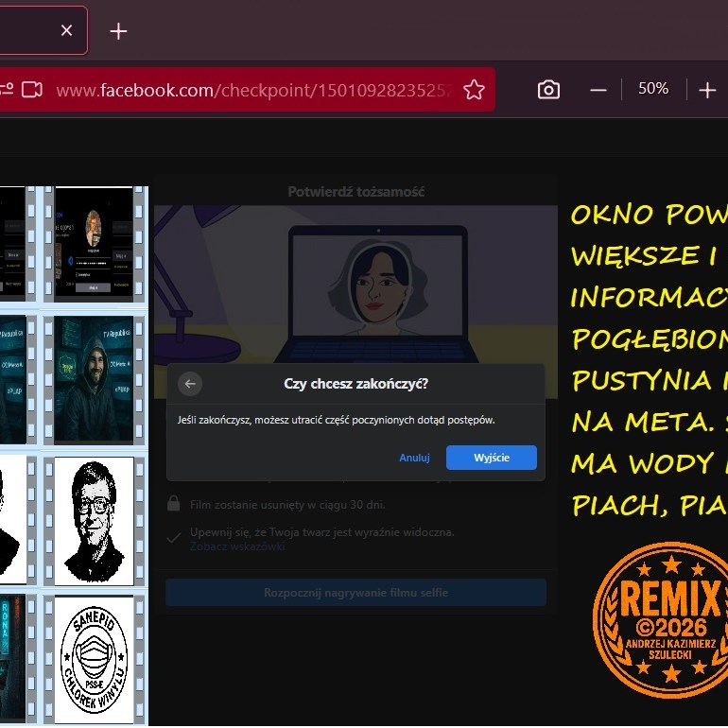The image size is (728, 728).
Task: Zoom out with the minus button
Action: 598,90
